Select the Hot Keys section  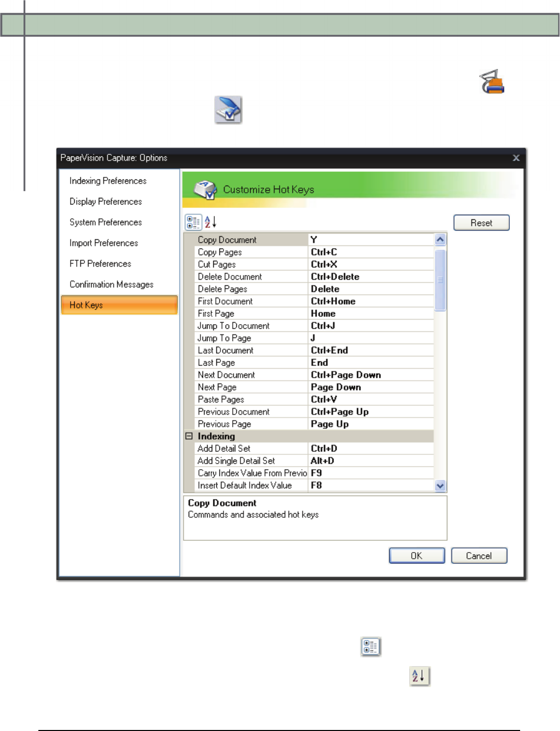pyautogui.click(x=119, y=305)
